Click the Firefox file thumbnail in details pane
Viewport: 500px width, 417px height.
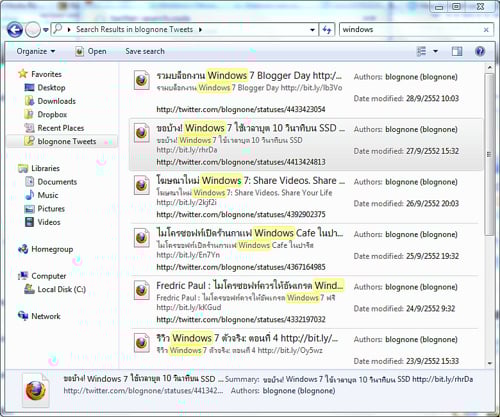coord(36,390)
